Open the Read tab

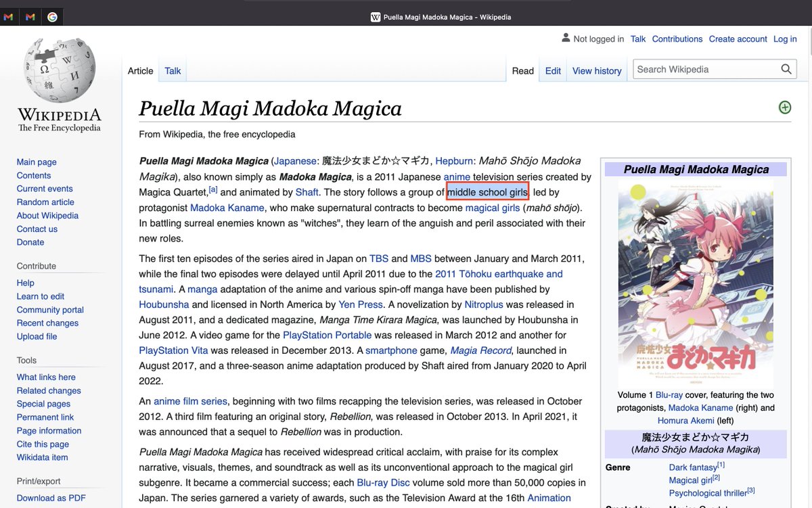(x=523, y=70)
